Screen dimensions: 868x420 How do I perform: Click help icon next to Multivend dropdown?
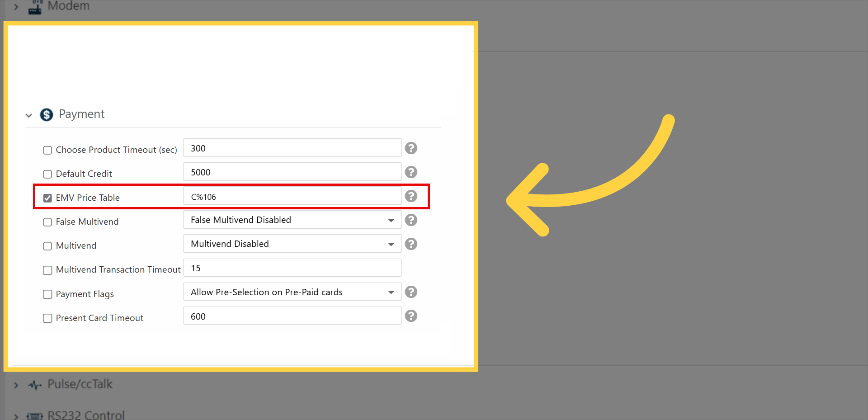[x=410, y=244]
